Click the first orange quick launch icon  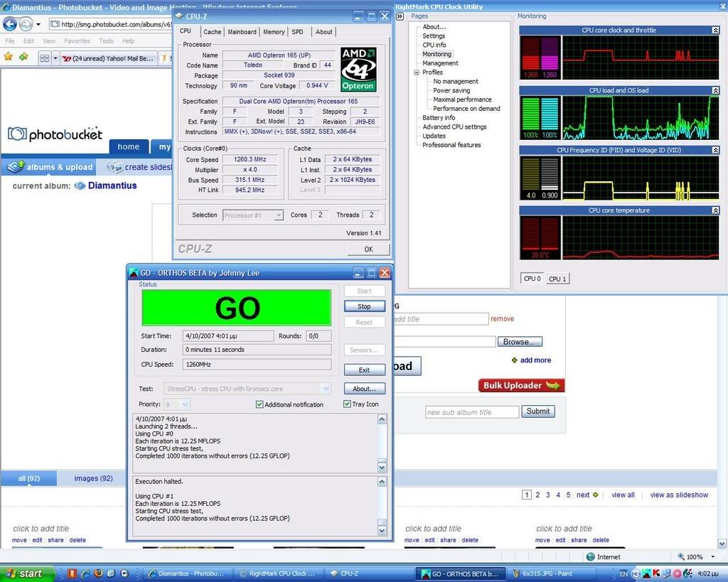[72, 573]
